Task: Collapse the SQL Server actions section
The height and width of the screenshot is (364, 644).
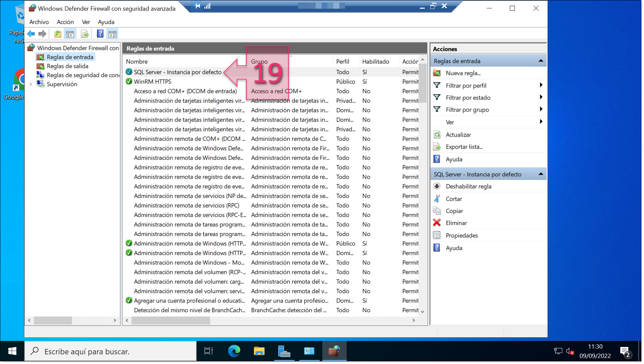Action: coord(541,174)
